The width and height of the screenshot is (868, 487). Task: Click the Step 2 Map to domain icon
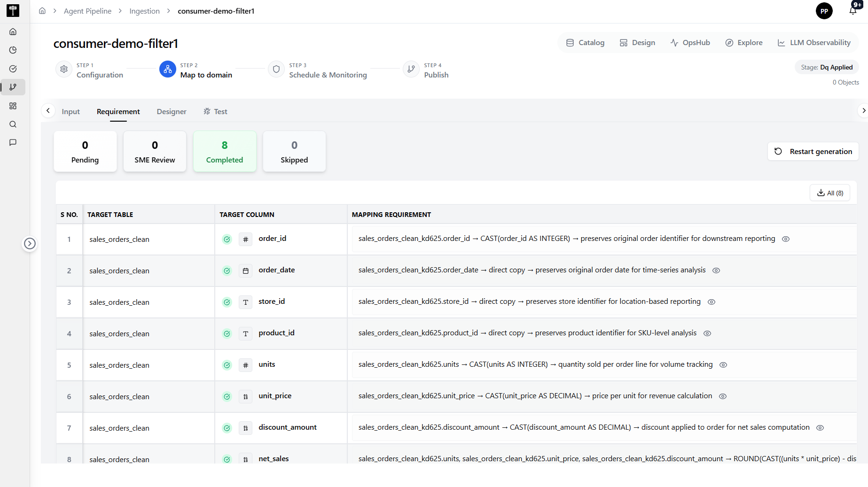coord(168,69)
